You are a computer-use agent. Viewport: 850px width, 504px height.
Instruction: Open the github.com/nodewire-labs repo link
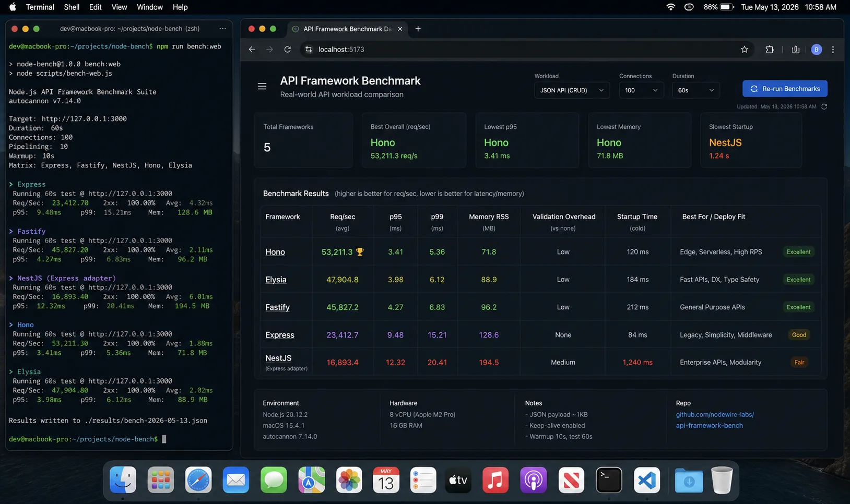715,420
